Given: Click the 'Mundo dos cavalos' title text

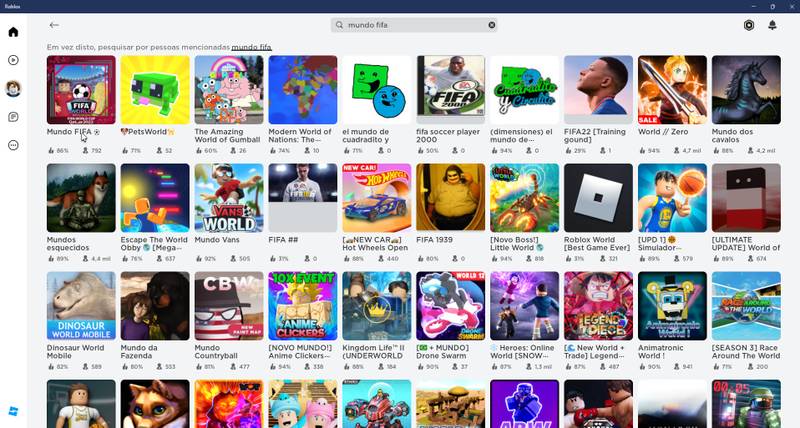Looking at the screenshot, I should point(732,135).
